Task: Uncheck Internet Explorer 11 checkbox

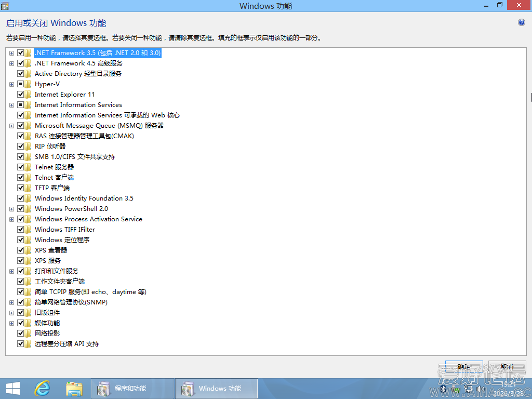Action: (x=20, y=95)
